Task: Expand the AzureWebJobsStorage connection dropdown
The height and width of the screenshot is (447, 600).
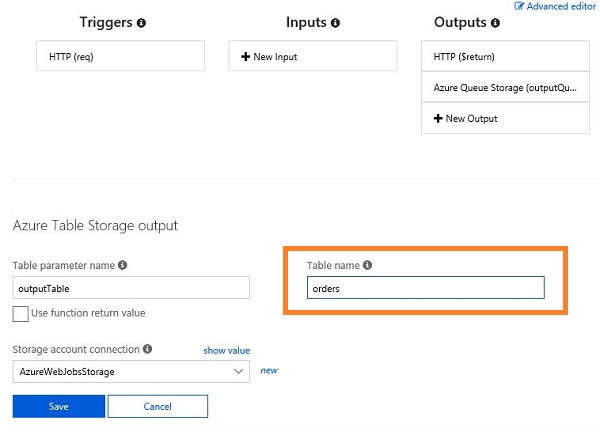Action: tap(238, 371)
